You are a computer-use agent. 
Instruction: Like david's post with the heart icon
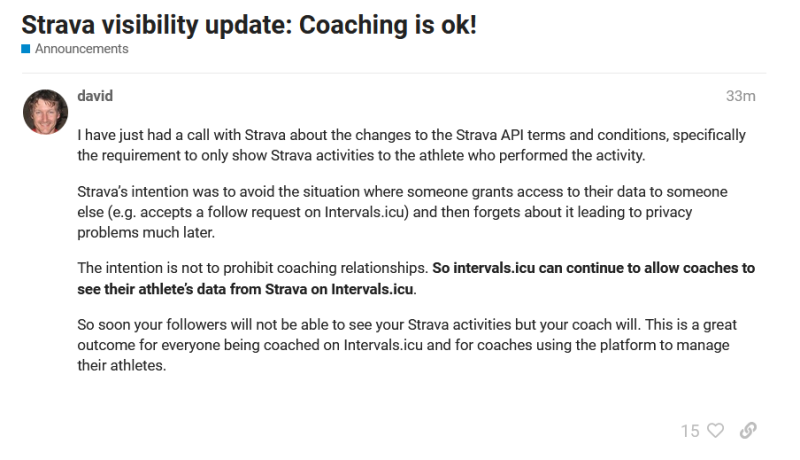pyautogui.click(x=715, y=431)
